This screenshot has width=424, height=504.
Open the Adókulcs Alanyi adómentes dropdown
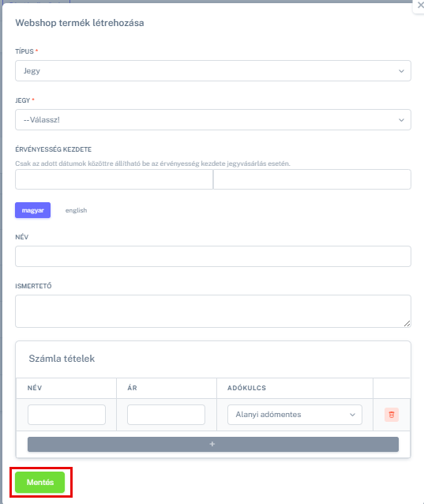295,415
